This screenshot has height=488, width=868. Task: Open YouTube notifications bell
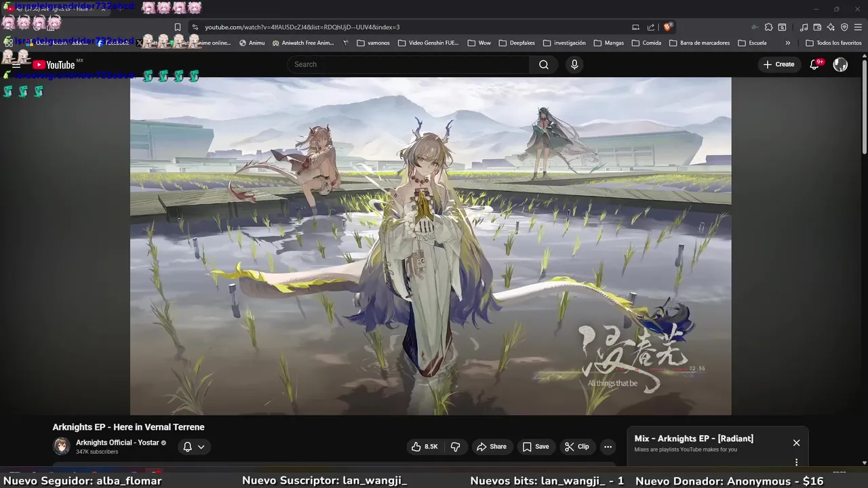click(814, 64)
